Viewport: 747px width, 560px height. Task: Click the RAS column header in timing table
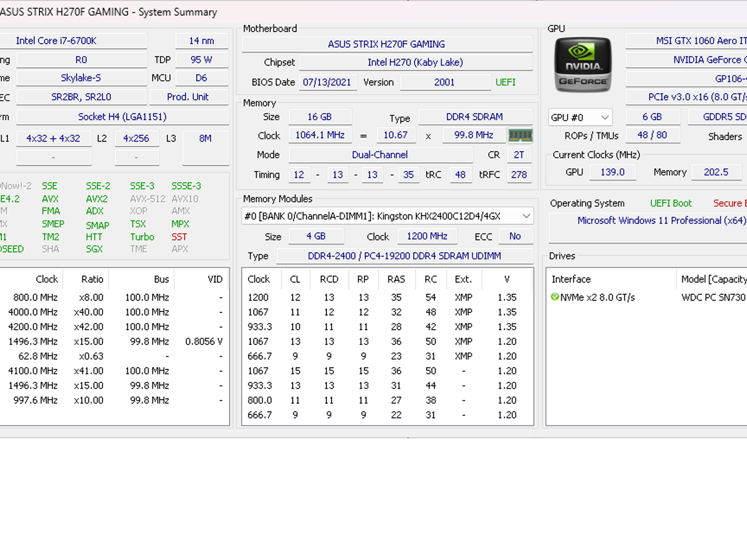[396, 279]
